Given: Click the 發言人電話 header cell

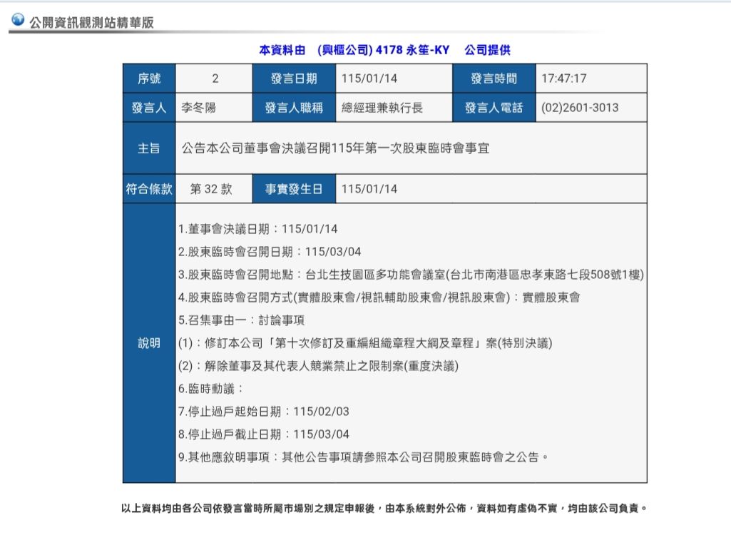Looking at the screenshot, I should click(x=494, y=108).
